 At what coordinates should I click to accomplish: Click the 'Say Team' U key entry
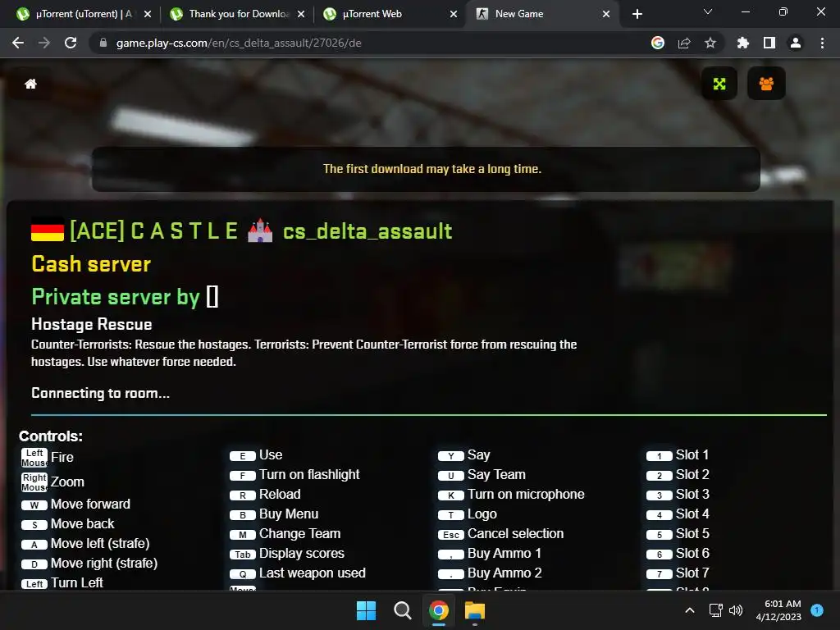click(482, 475)
